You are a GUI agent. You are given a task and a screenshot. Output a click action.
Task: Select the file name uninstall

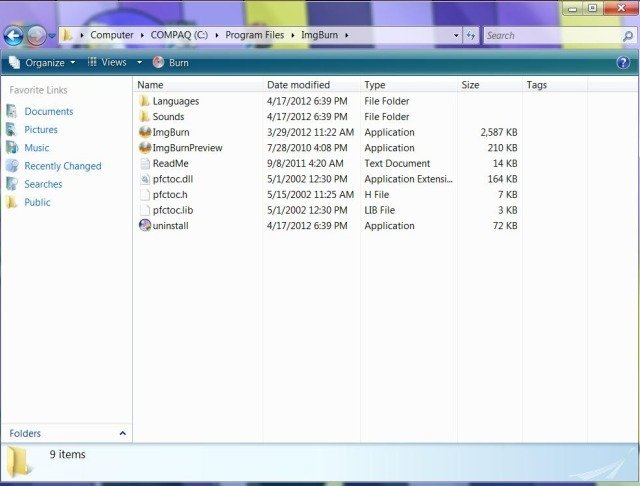tap(170, 226)
